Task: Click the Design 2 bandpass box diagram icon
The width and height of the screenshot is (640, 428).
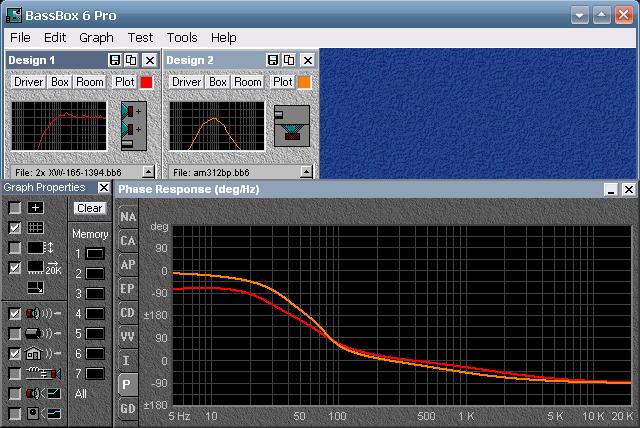Action: [293, 127]
